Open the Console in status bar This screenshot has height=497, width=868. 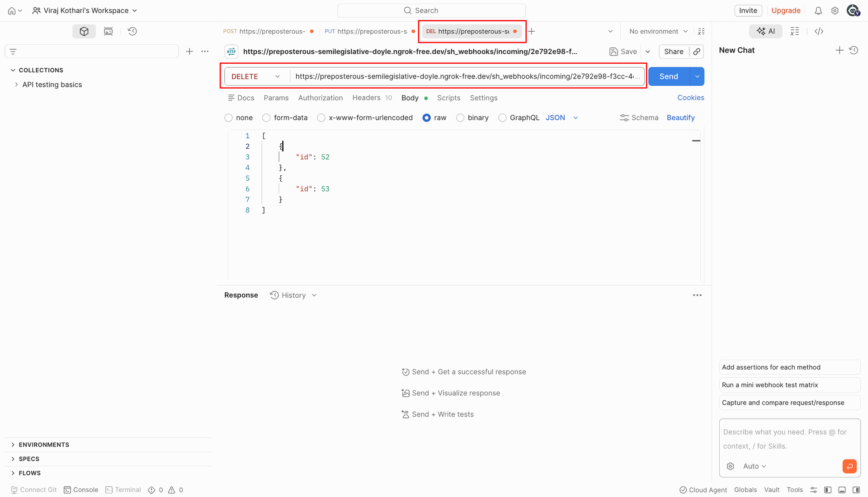click(x=81, y=490)
